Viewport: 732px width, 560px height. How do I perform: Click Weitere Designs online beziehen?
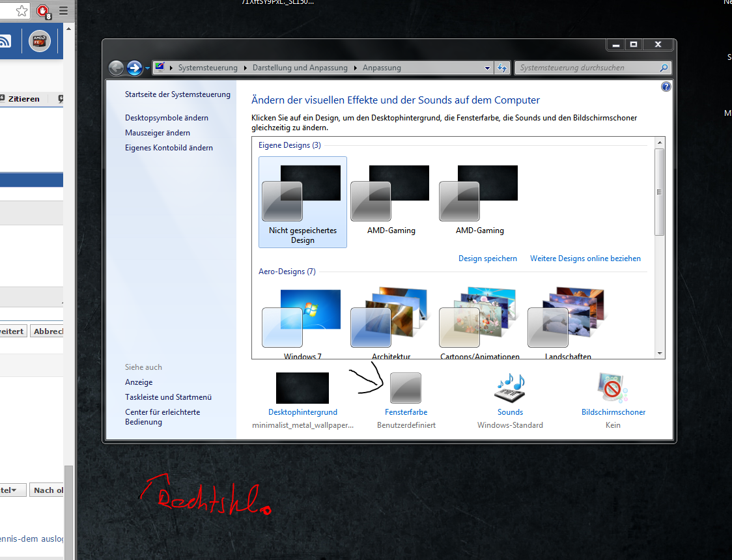(585, 258)
